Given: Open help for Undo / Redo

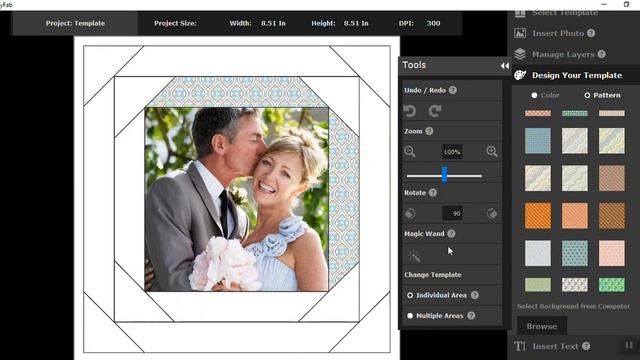Looking at the screenshot, I should point(453,90).
